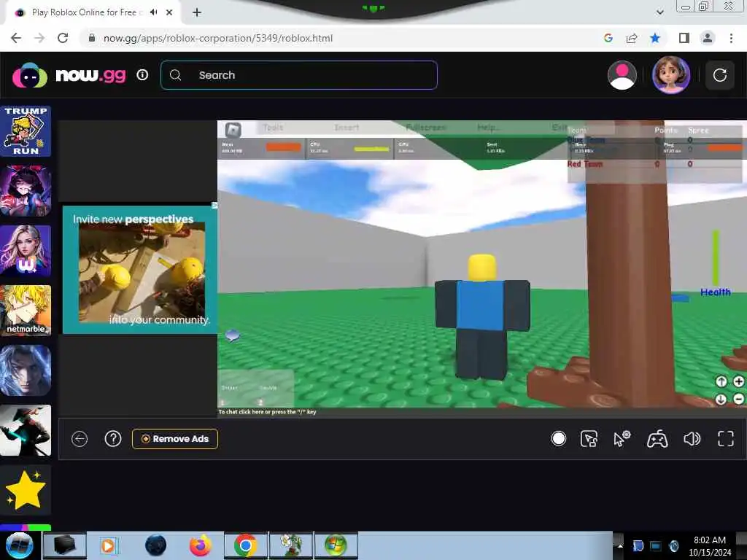Click the Google icon in address bar

coord(608,38)
